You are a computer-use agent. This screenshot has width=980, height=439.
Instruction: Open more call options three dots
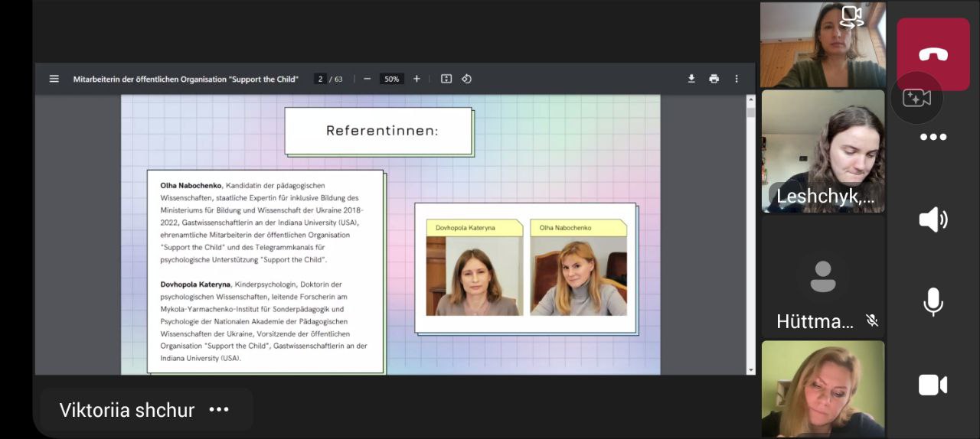click(933, 137)
